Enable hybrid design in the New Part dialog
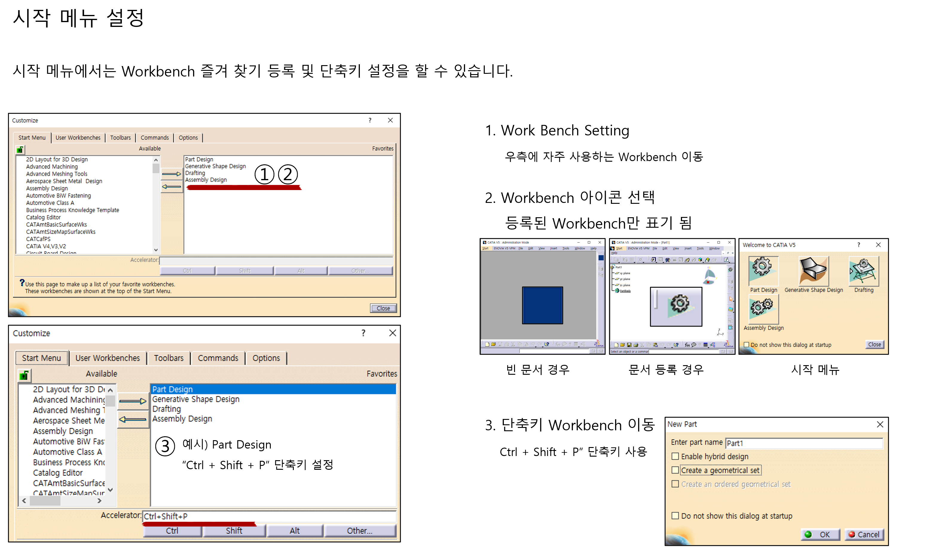934x560 pixels. [675, 456]
